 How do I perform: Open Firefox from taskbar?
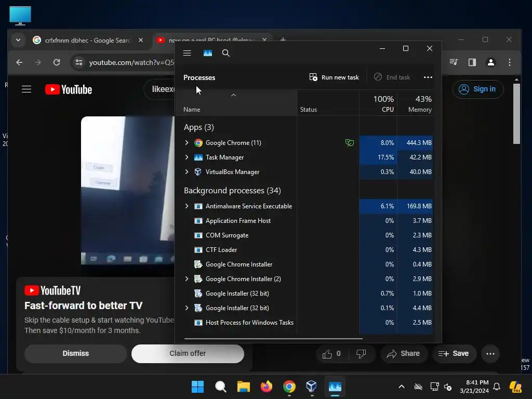[x=267, y=387]
